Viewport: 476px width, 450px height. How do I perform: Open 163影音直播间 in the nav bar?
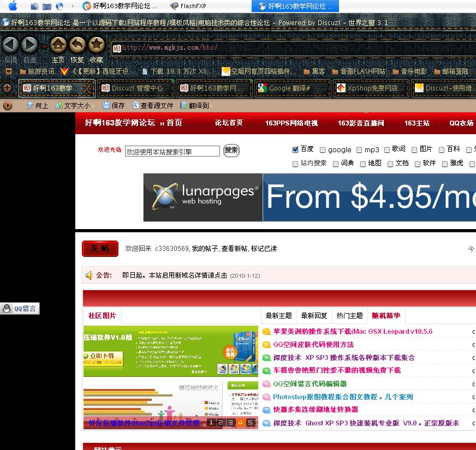361,123
